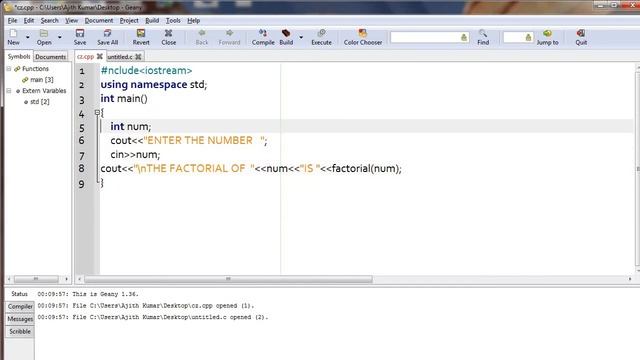Viewport: 640px width, 360px height.
Task: Open the Edit menu
Action: click(x=29, y=20)
